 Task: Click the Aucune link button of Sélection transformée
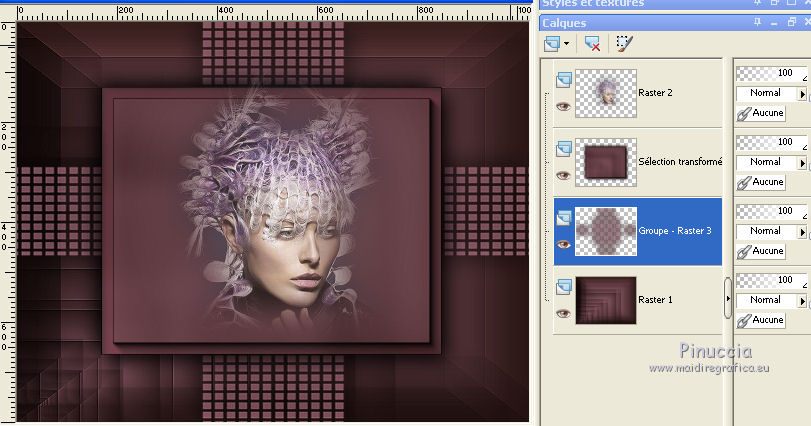tap(761, 182)
